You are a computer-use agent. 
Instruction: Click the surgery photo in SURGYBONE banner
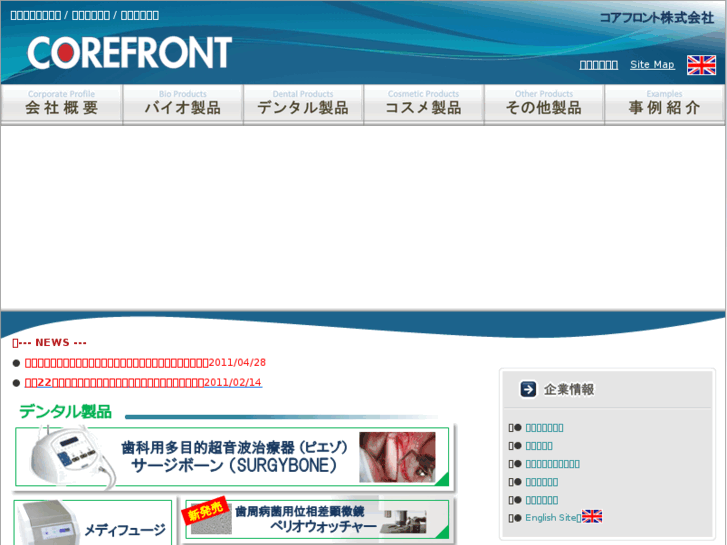[397, 457]
